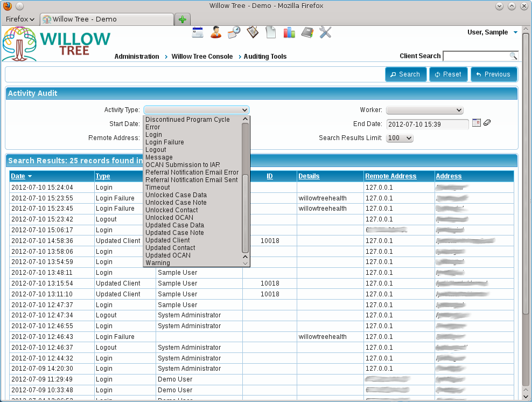Clear End Date with eraser icon

coord(487,122)
